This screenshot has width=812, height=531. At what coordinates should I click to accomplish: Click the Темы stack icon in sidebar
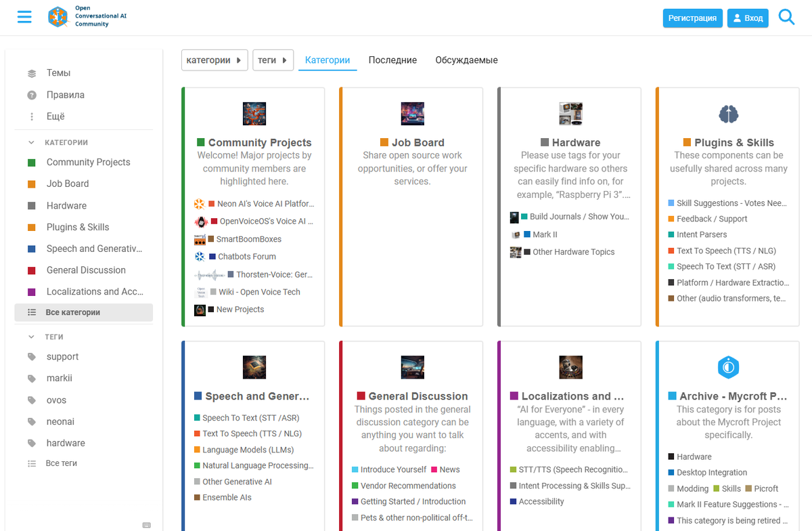click(32, 73)
